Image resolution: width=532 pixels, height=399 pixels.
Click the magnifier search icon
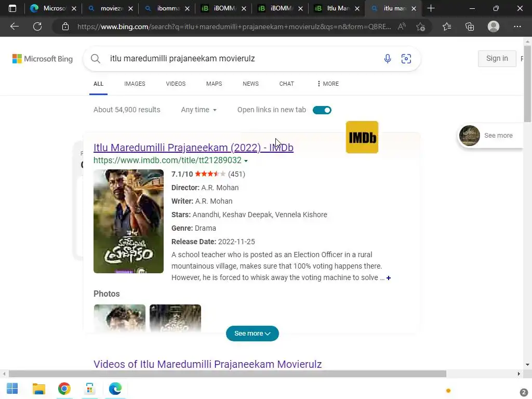96,59
